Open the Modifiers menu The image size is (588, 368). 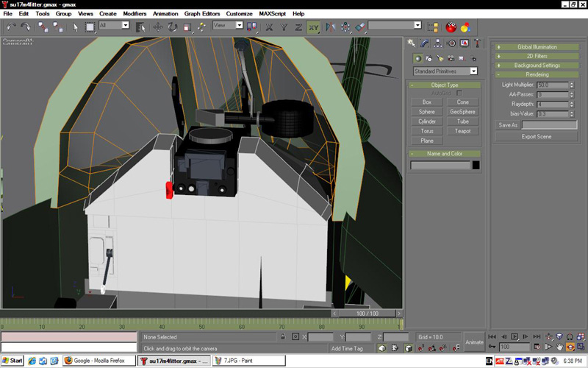click(135, 13)
